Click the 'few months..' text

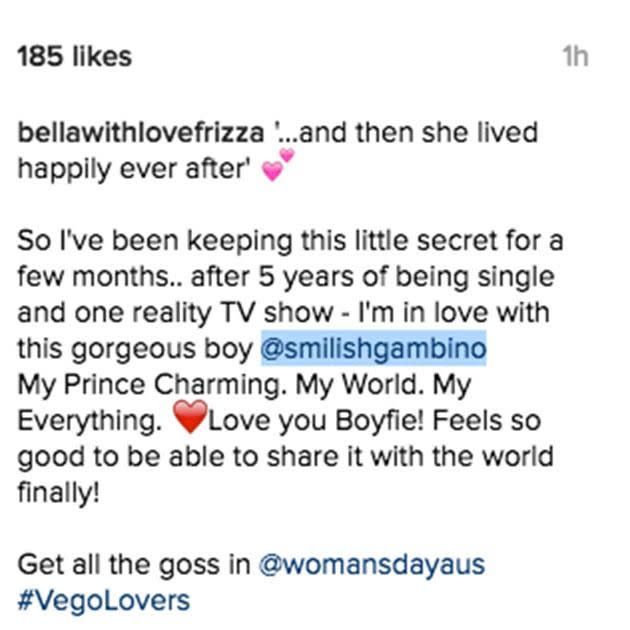[81, 277]
